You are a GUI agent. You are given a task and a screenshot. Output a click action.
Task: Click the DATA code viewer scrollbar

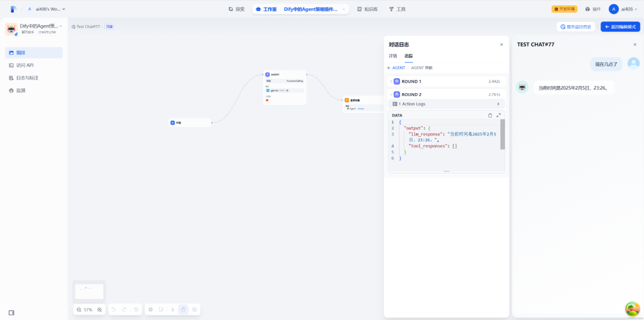(x=503, y=134)
